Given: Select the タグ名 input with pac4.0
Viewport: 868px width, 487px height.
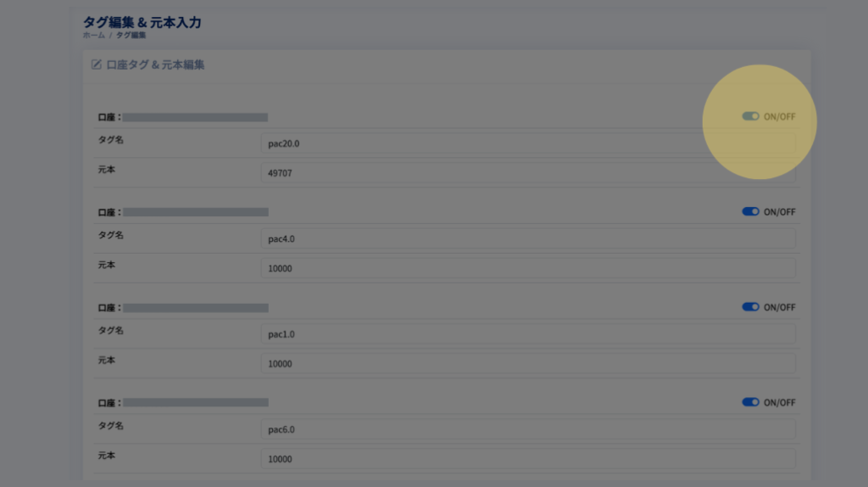Looking at the screenshot, I should click(x=527, y=238).
